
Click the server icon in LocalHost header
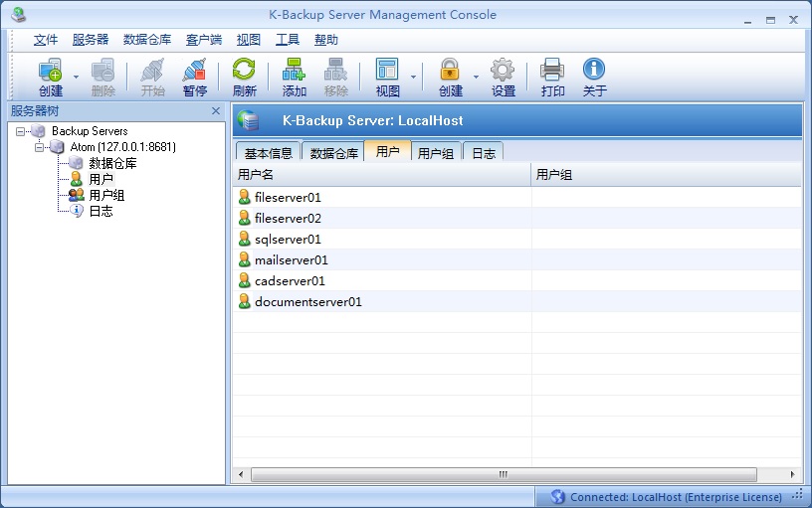[x=249, y=120]
